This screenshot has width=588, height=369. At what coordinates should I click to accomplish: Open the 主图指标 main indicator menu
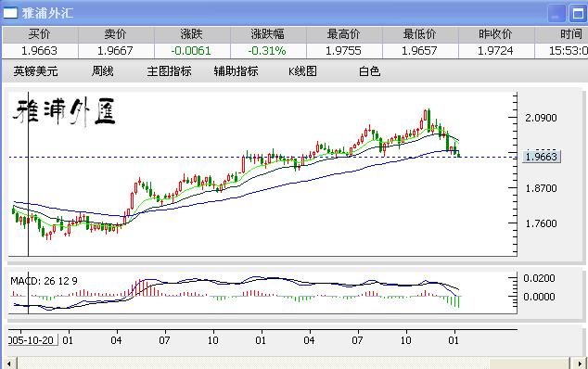(169, 70)
